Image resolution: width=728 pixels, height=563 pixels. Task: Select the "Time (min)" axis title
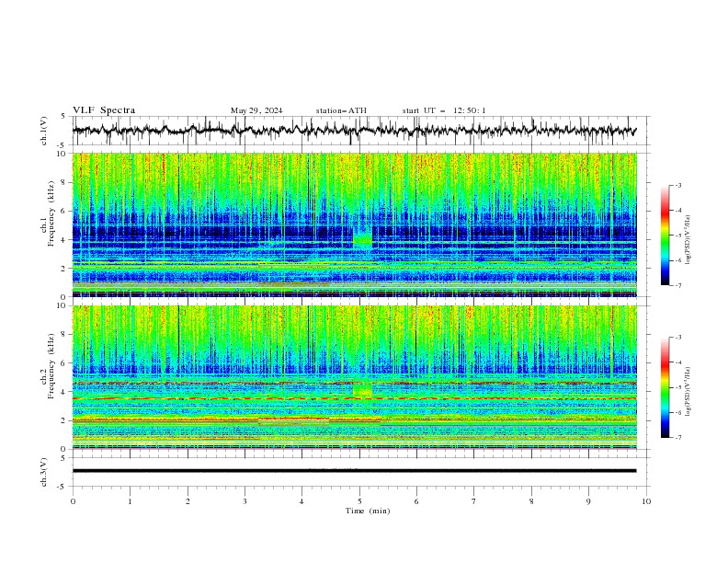368,511
